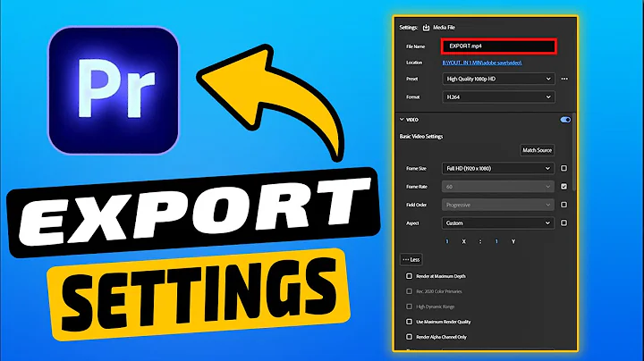Open the Format dropdown set to H.264

498,97
